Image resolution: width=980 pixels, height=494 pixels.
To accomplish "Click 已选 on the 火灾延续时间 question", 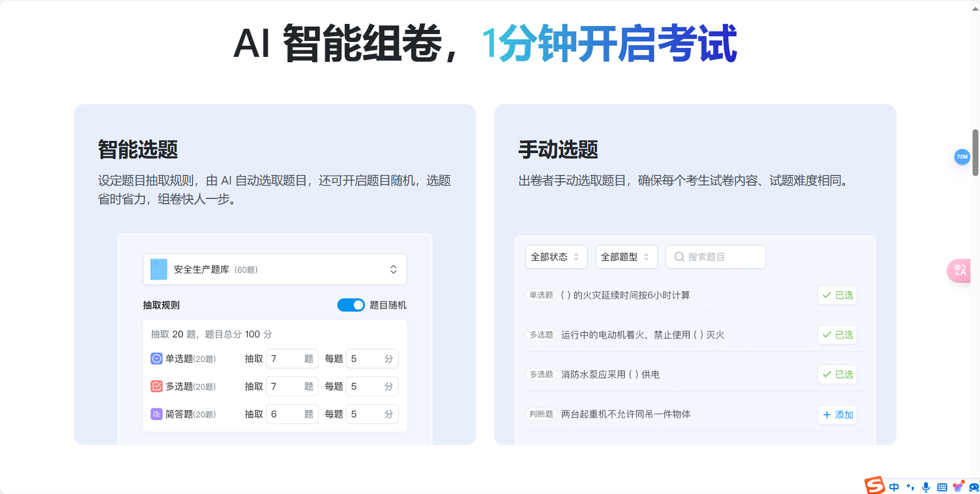I will (837, 295).
